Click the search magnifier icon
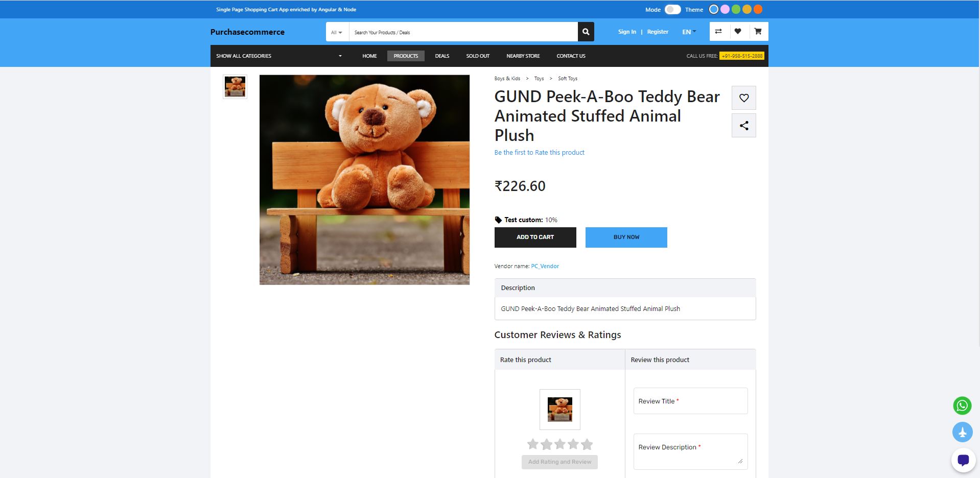This screenshot has height=478, width=980. [x=586, y=32]
